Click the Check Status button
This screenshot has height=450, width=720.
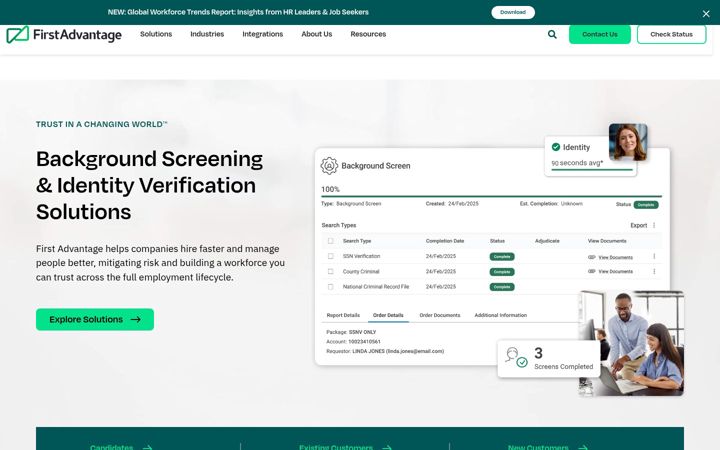[671, 34]
